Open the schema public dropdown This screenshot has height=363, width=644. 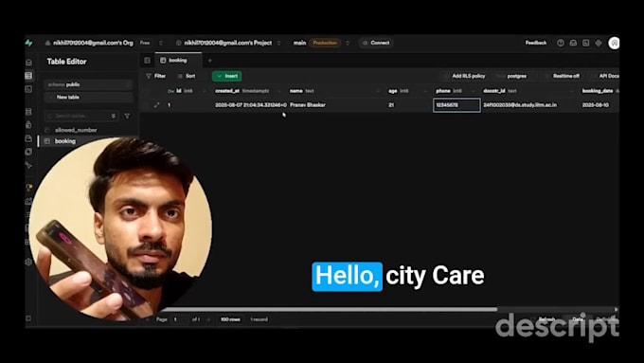tap(88, 84)
